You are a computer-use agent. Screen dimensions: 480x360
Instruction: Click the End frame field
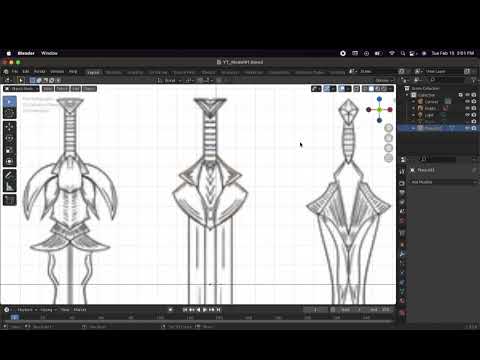click(379, 310)
